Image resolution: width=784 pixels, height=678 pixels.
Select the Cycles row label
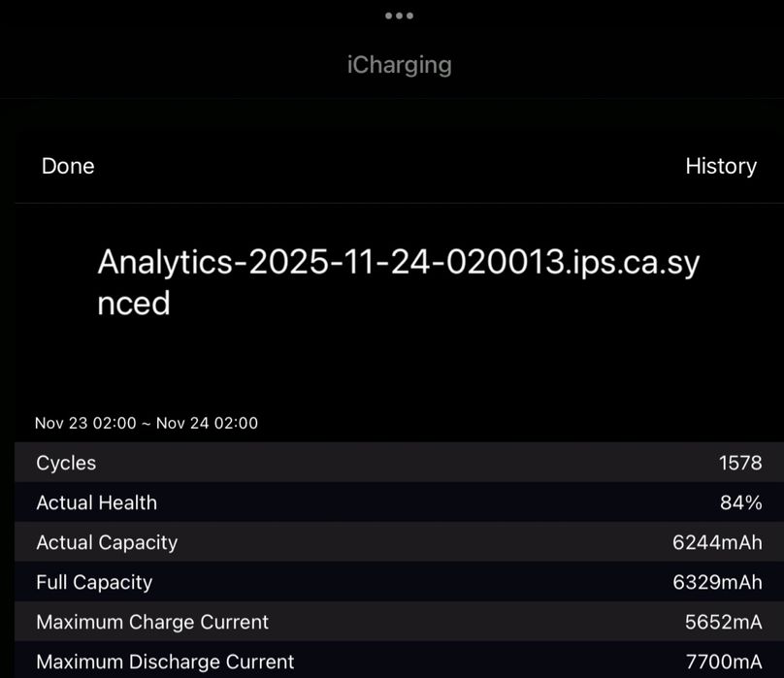pos(66,463)
